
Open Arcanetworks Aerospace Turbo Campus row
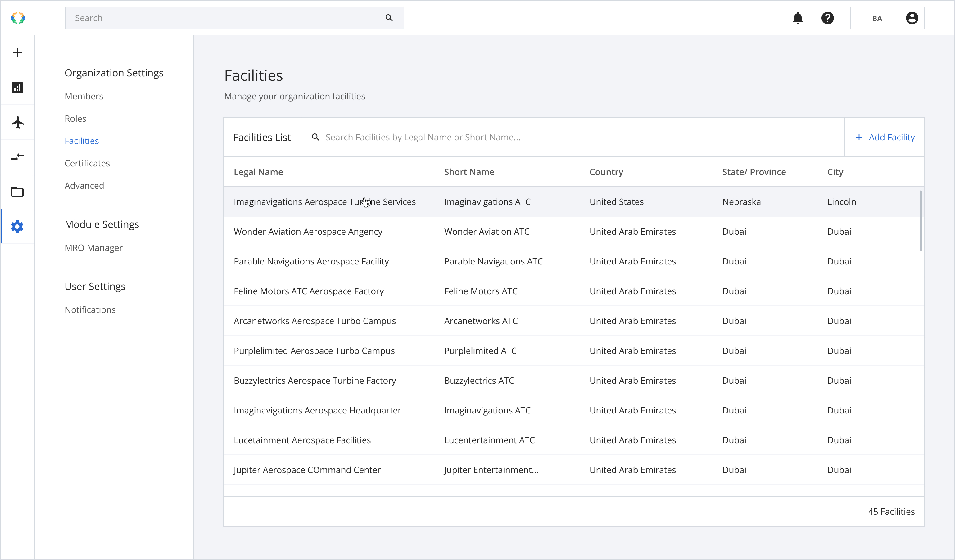click(x=574, y=321)
